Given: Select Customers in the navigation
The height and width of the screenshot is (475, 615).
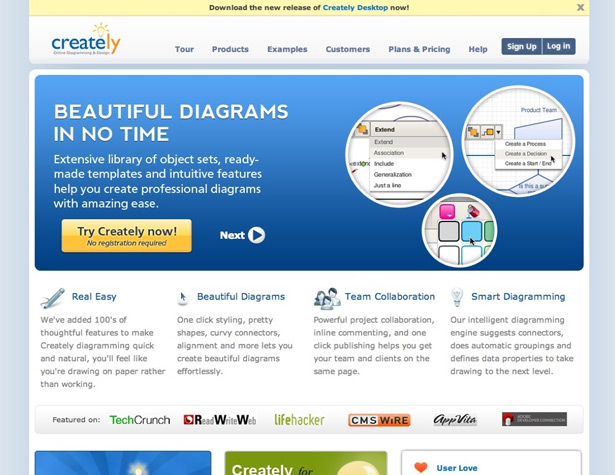Looking at the screenshot, I should [348, 49].
